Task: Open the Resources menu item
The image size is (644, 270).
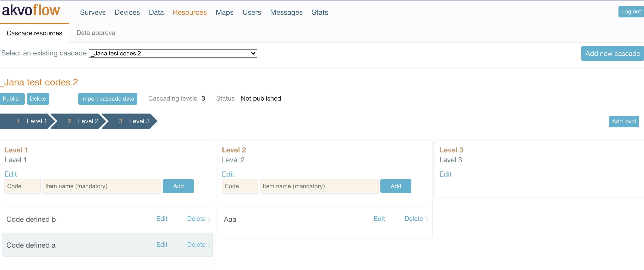Action: tap(190, 12)
